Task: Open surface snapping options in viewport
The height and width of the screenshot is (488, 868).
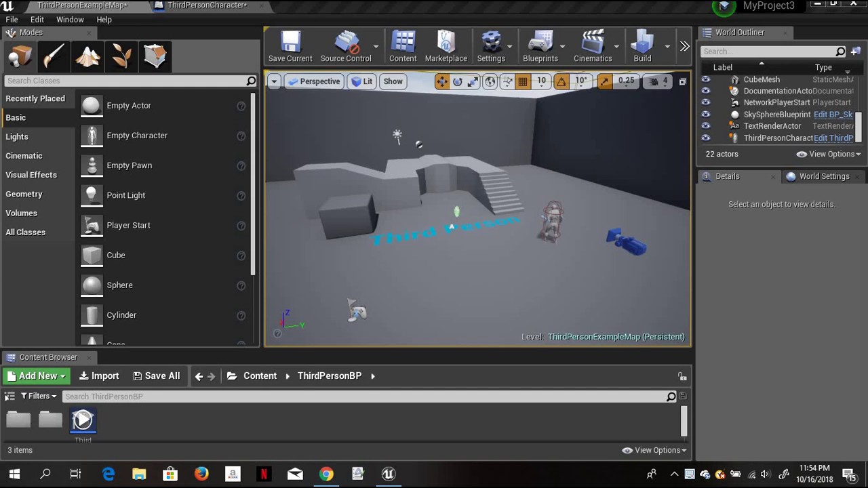Action: click(x=507, y=81)
